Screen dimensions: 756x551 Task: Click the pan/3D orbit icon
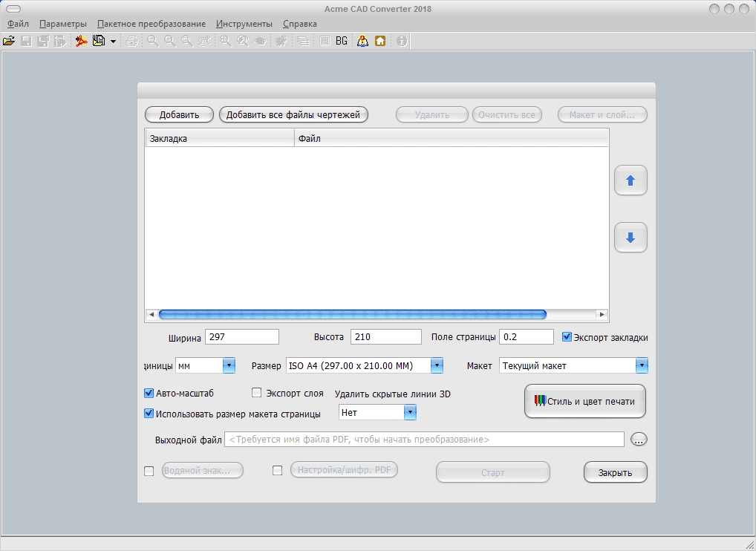260,41
